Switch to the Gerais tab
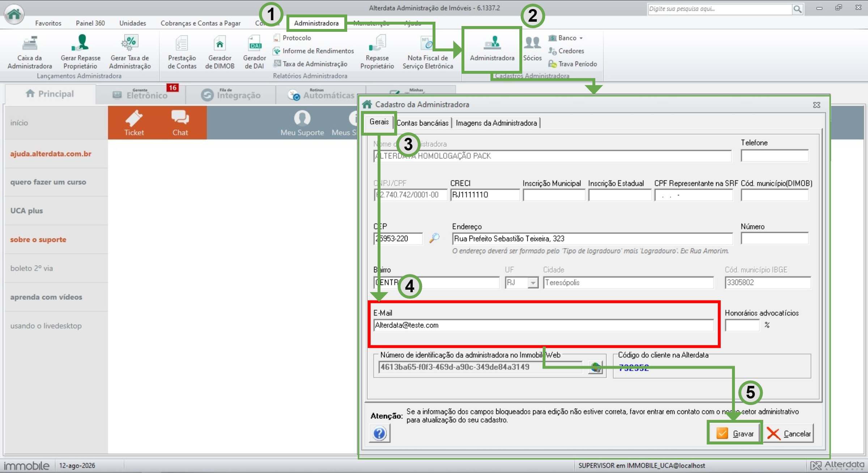Screen dimensions: 868x473 point(379,122)
